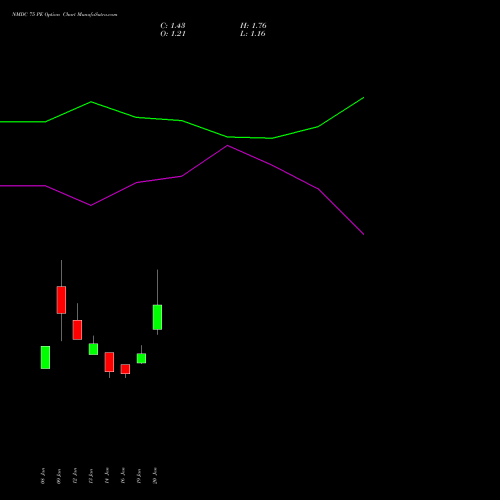Select the green candlestick for 08 Jan
The height and width of the screenshot is (500, 500).
click(45, 357)
